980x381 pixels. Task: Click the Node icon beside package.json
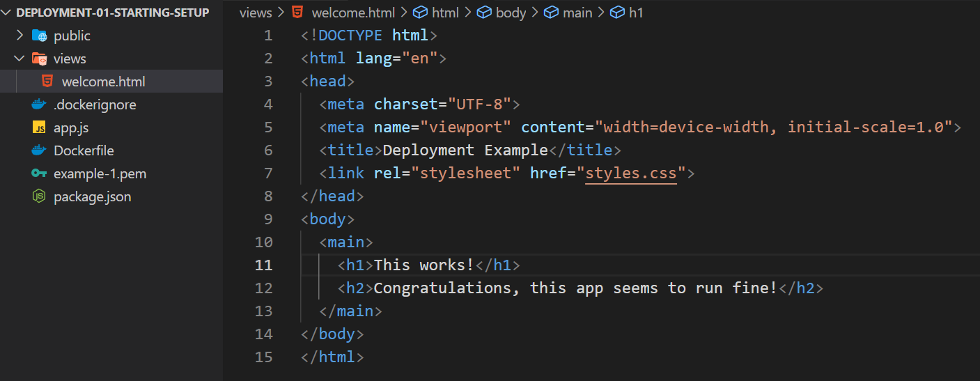click(39, 196)
